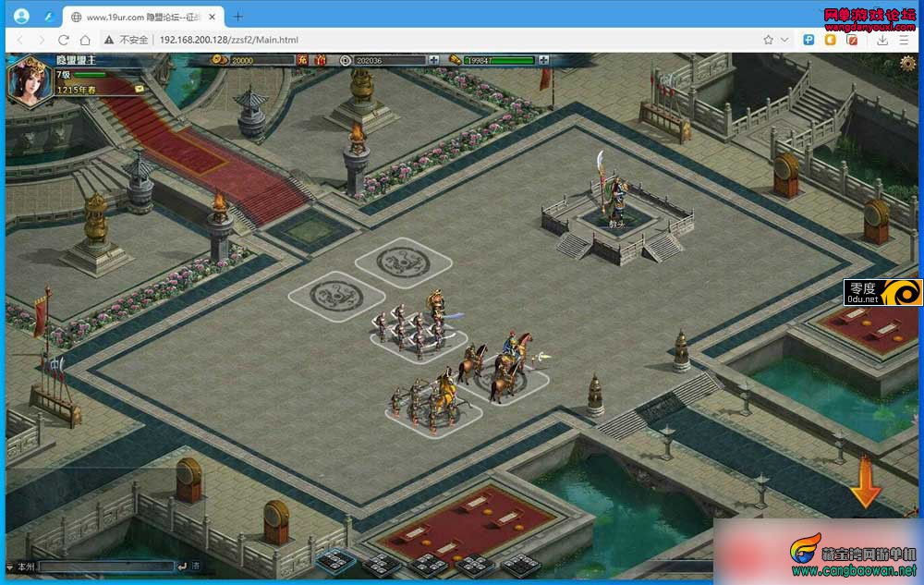The image size is (924, 585).
Task: Select the third formation icon
Action: [x=429, y=565]
